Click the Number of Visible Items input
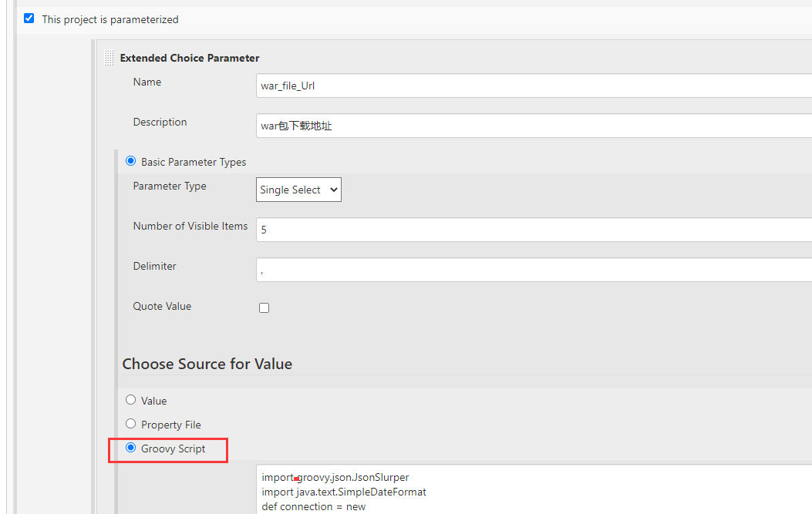 534,230
